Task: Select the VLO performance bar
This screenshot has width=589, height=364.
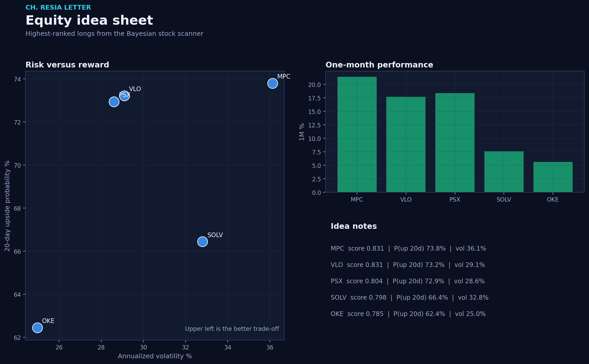Action: coord(406,145)
